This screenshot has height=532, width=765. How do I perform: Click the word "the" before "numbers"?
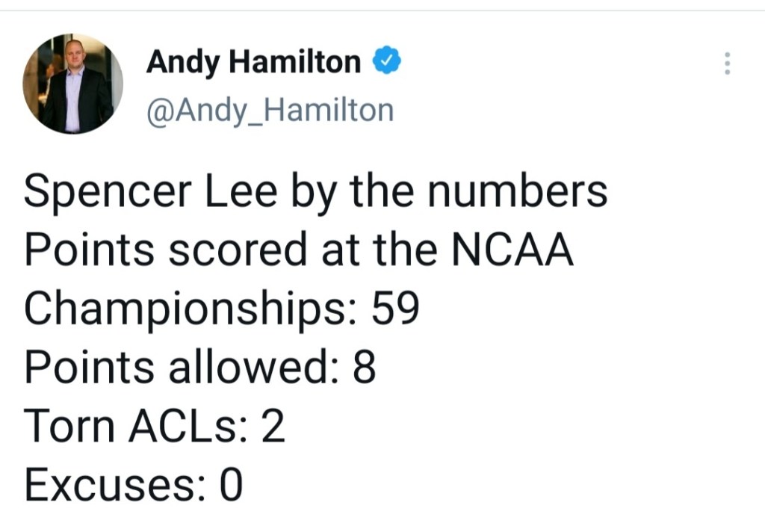click(380, 192)
